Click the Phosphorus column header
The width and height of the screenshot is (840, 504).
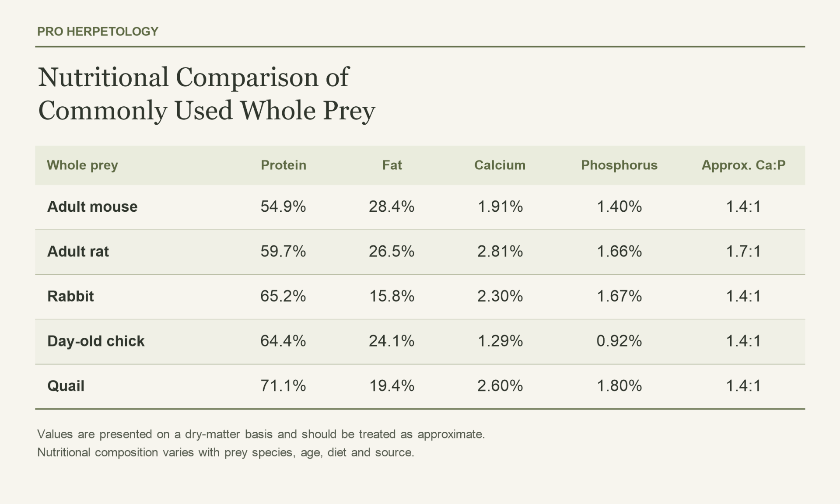[619, 165]
